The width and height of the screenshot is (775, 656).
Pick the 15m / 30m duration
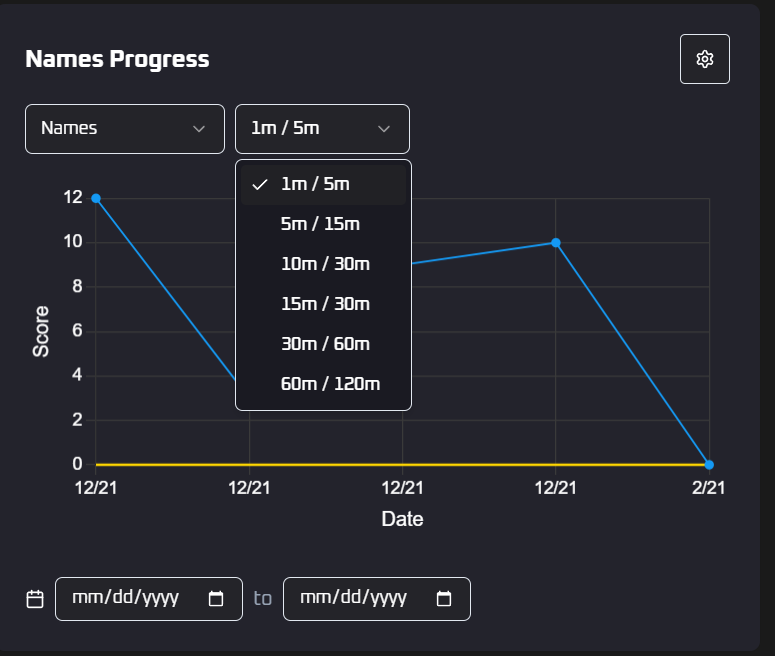325,304
